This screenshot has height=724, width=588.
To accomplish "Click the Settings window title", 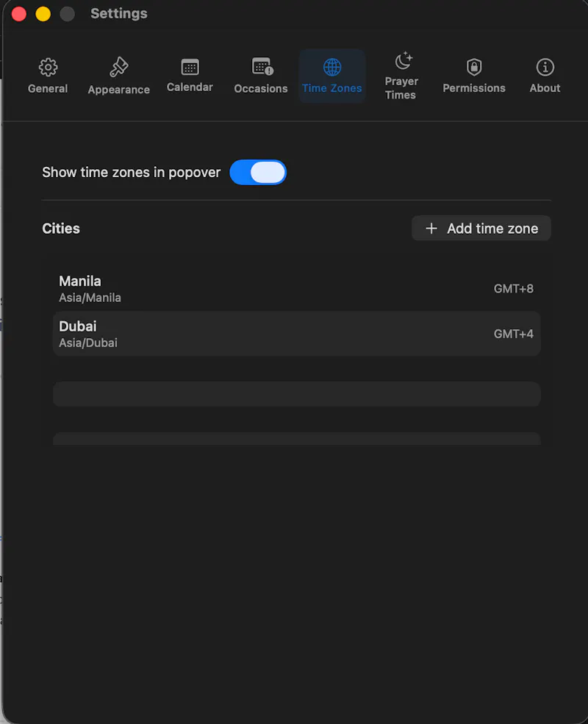I will click(119, 14).
